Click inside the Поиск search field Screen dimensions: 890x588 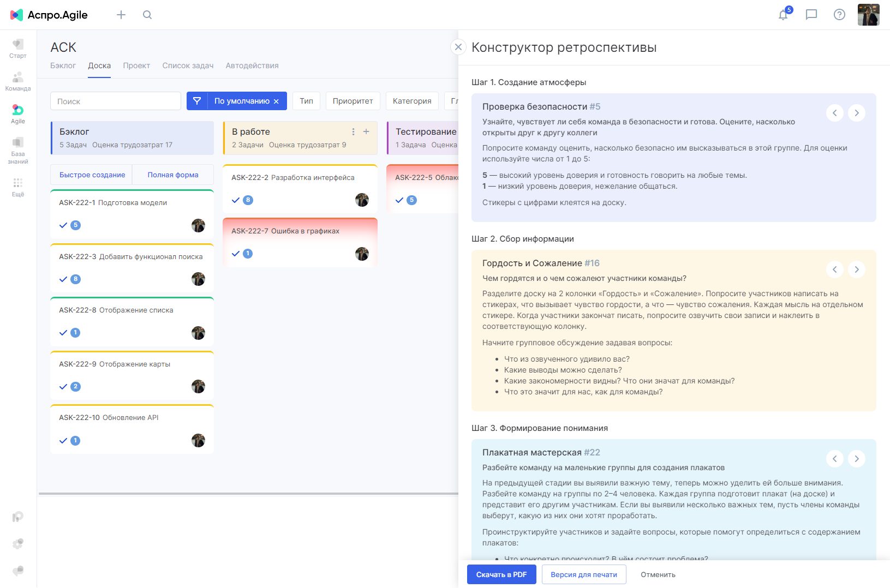[115, 101]
